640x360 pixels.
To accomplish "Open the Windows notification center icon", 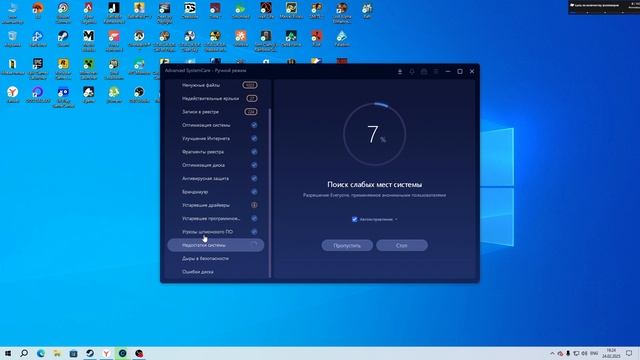I will pos(629,353).
